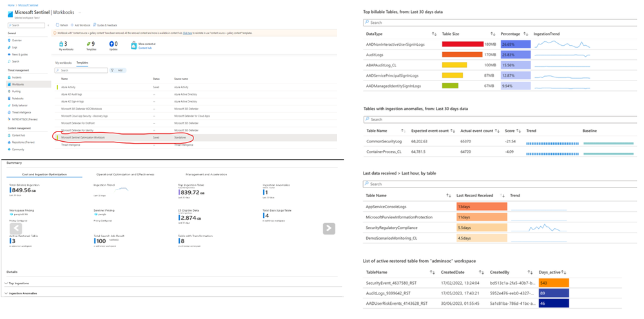This screenshot has height=319, width=644.
Task: Click the sidebar Search box
Action: [26, 25]
